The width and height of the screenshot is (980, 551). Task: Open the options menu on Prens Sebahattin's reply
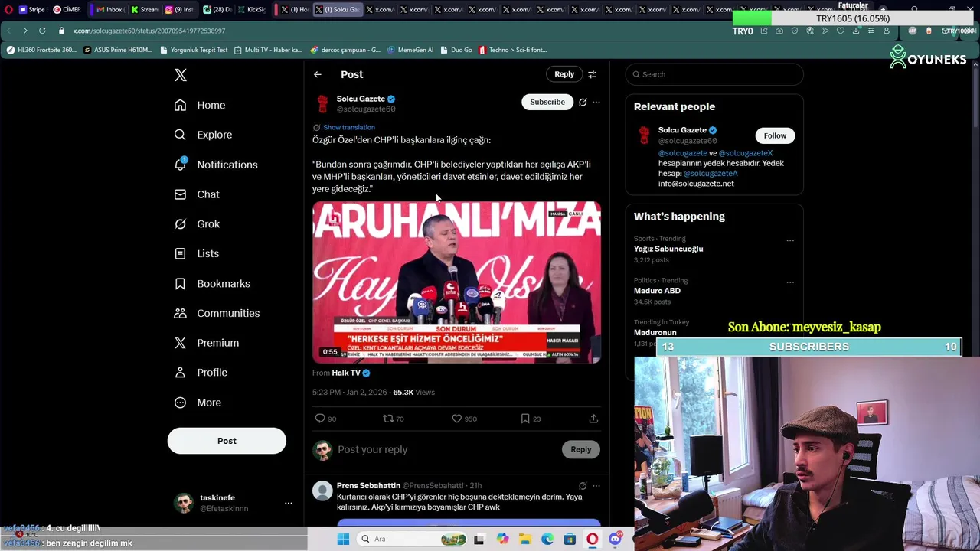596,485
